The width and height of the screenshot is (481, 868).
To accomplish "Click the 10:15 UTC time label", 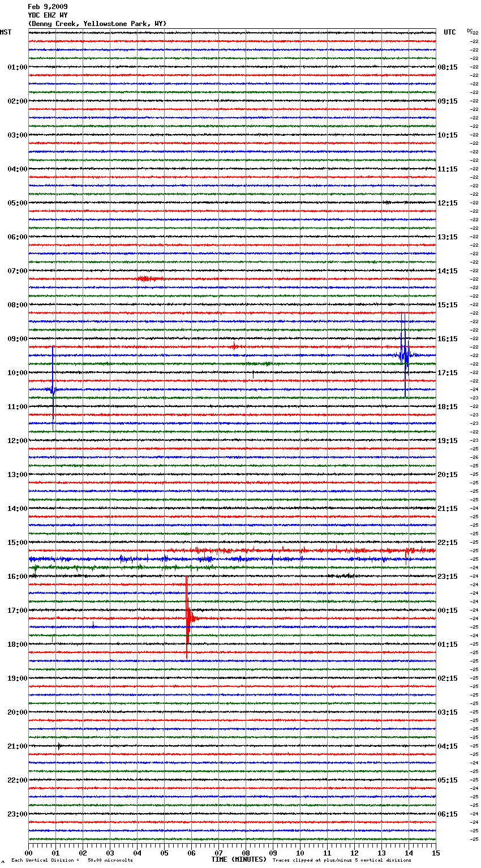I will pyautogui.click(x=448, y=135).
